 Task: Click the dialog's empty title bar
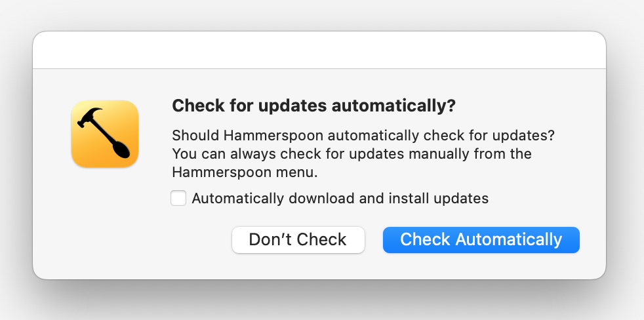[x=319, y=50]
